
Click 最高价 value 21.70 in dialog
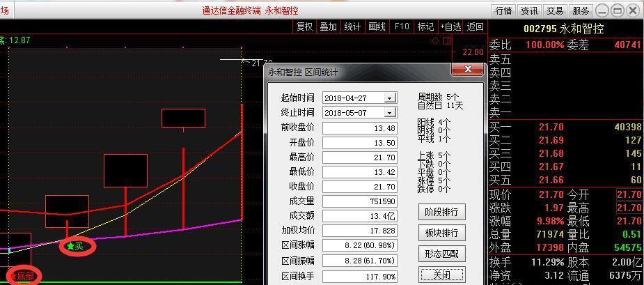(x=360, y=157)
